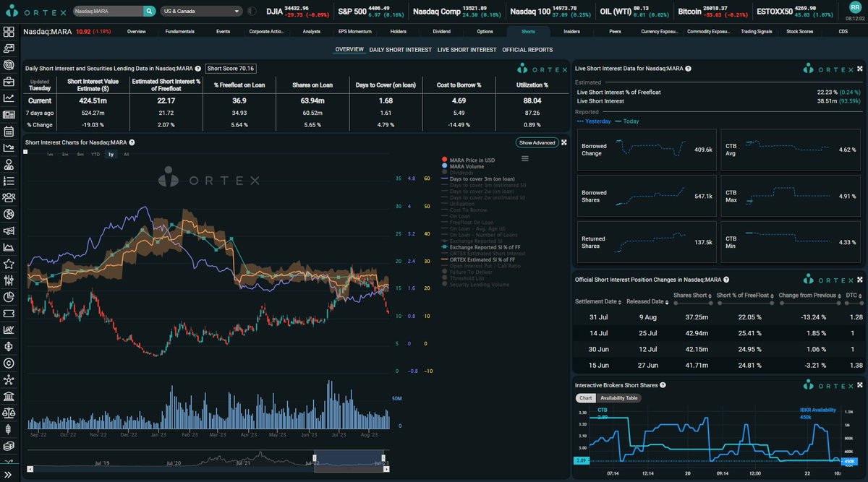868x482 pixels.
Task: Expand the Live Short Interest Data panel
Action: pyautogui.click(x=860, y=68)
